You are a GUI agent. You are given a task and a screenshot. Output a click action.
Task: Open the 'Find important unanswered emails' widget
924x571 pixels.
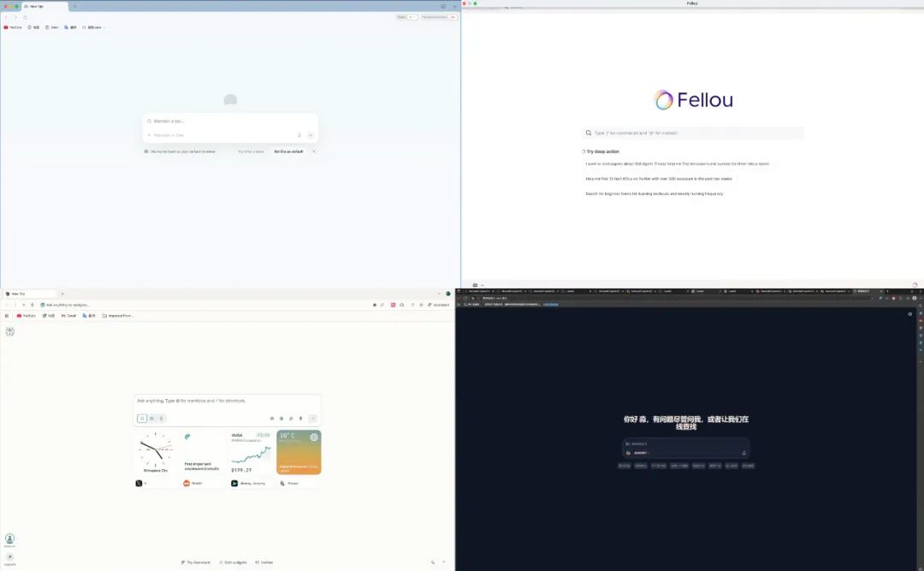(204, 453)
